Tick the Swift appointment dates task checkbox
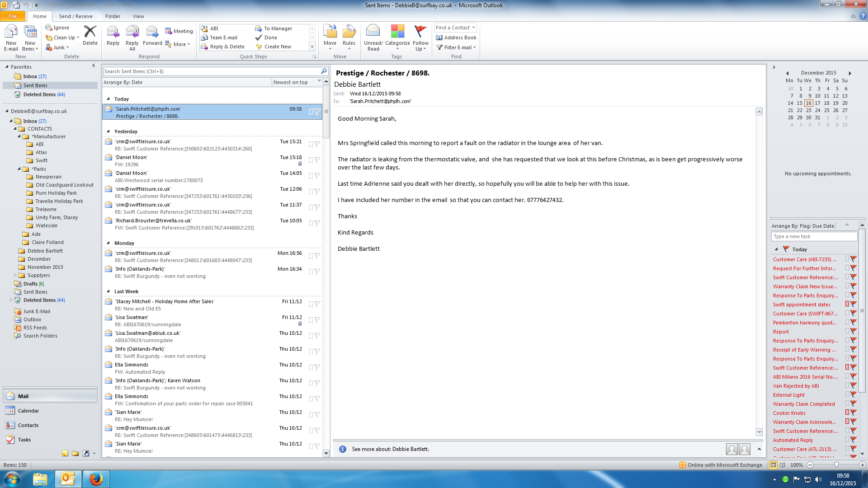The height and width of the screenshot is (488, 868). point(847,304)
